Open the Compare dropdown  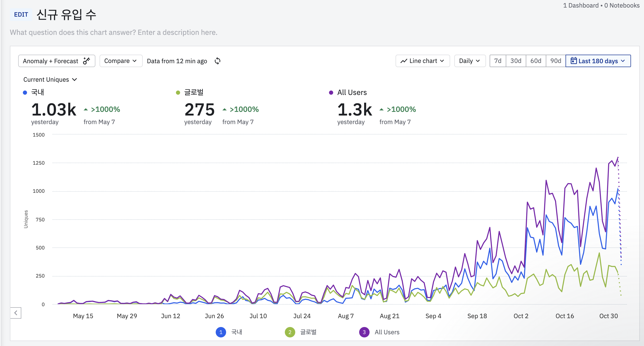pos(121,61)
